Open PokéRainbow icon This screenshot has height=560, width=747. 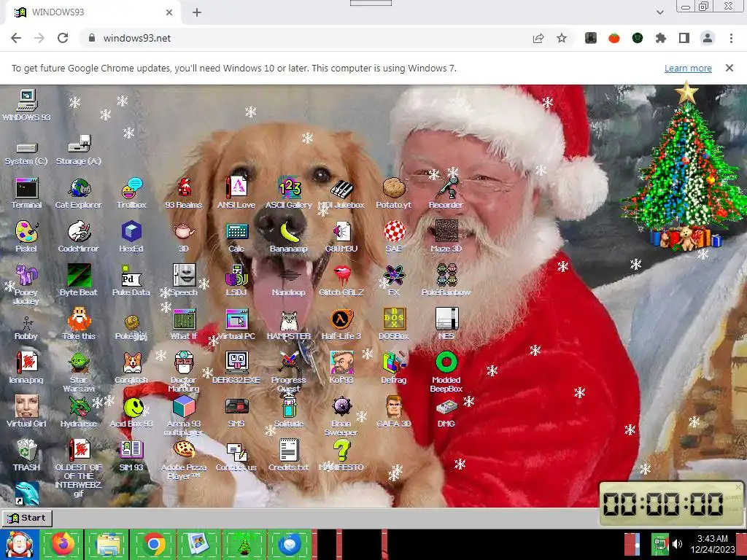pyautogui.click(x=446, y=281)
